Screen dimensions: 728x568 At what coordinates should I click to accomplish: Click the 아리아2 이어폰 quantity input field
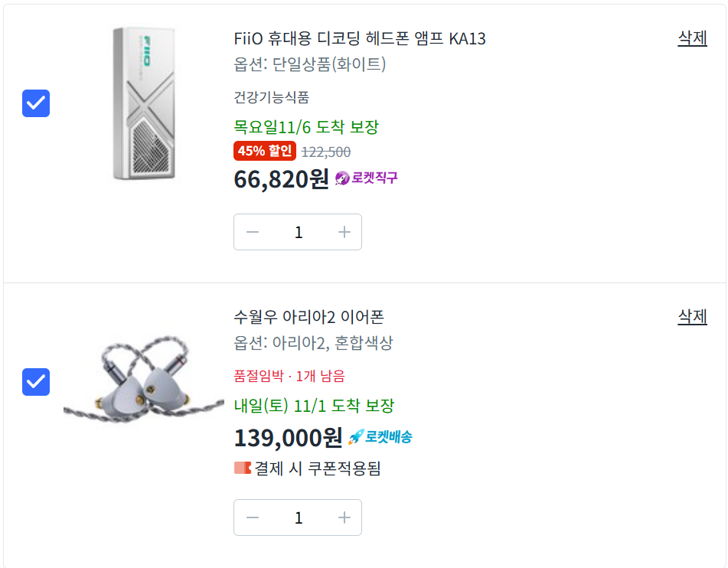[x=299, y=518]
